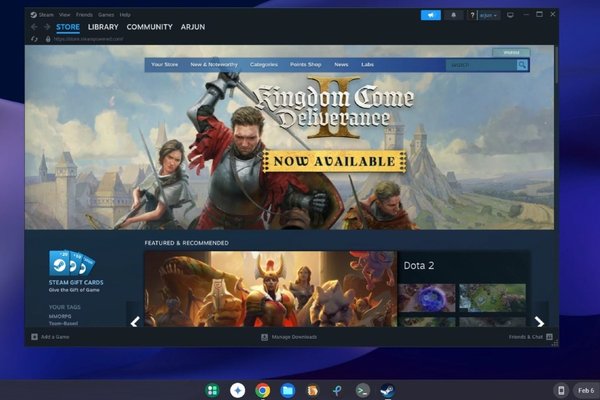This screenshot has width=600, height=400.
Task: Open notifications with the bell icon
Action: pyautogui.click(x=453, y=15)
